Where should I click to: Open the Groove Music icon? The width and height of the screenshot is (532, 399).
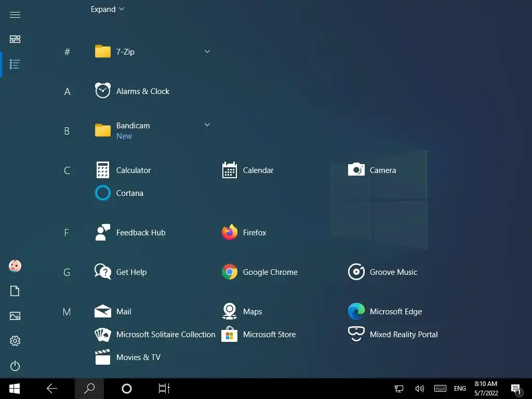click(356, 272)
